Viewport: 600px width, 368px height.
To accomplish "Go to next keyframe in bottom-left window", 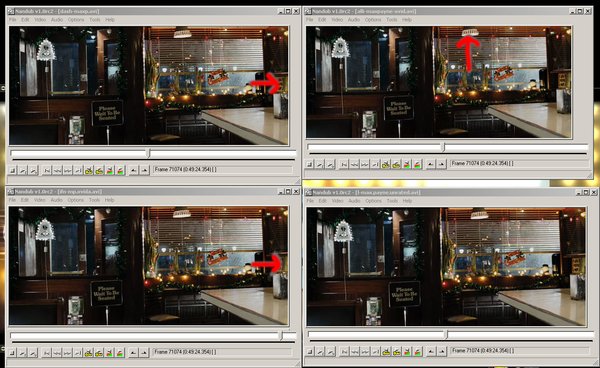I will 99,352.
